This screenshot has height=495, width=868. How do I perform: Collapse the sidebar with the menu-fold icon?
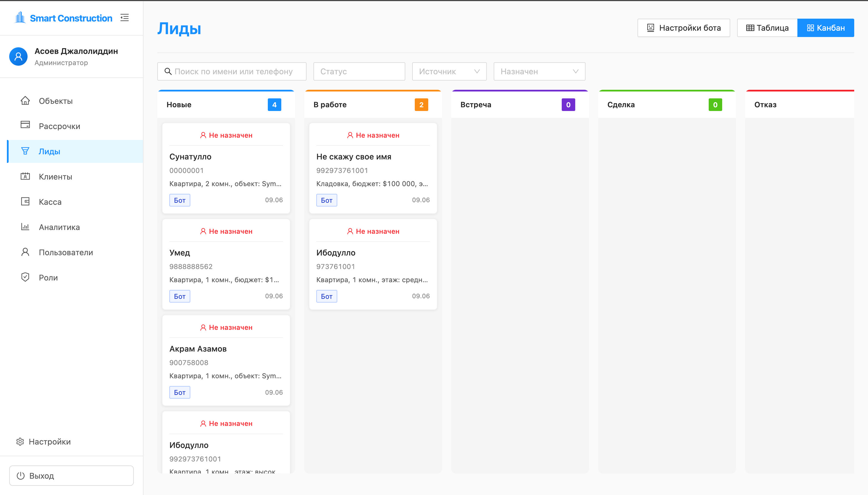pos(125,18)
